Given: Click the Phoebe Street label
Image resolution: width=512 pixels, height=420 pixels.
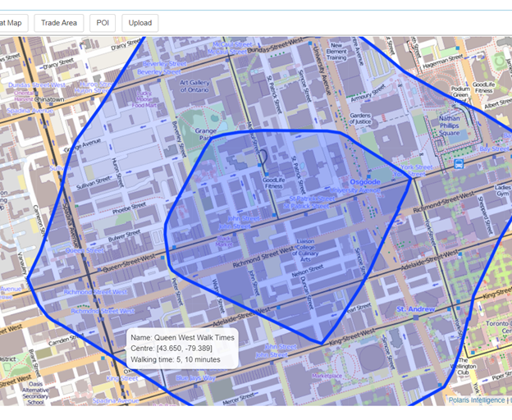Looking at the screenshot, I should tap(130, 208).
